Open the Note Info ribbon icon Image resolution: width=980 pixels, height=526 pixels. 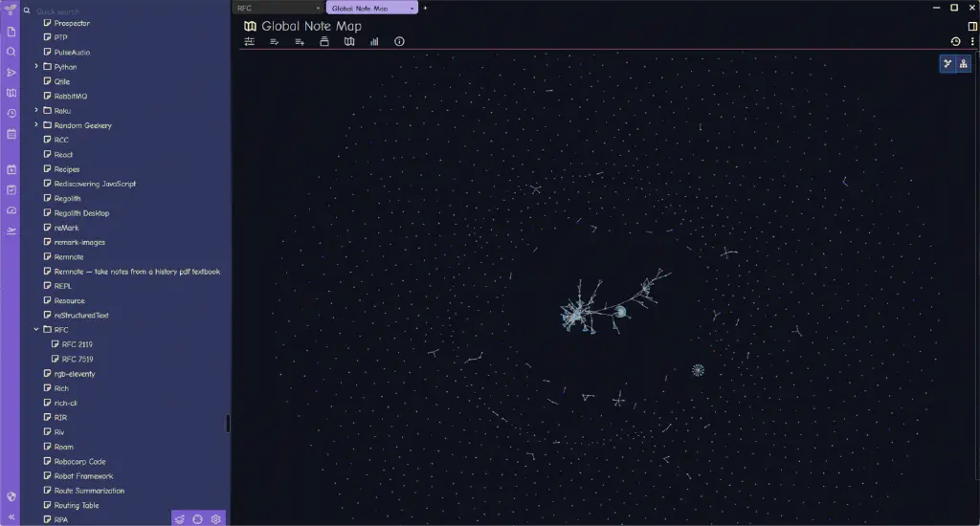coord(399,42)
